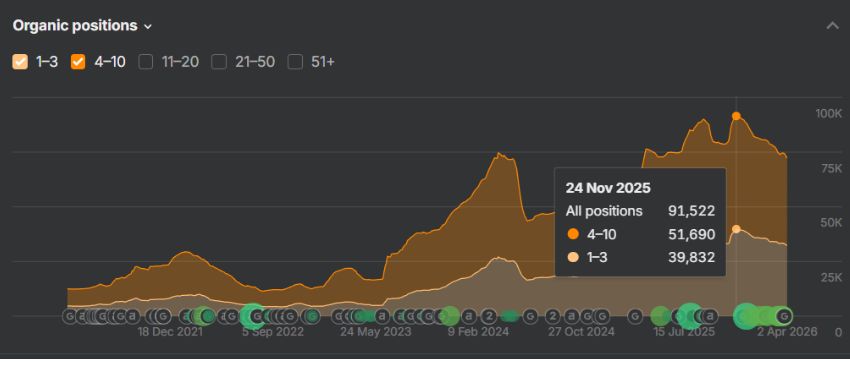The height and width of the screenshot is (370, 850).
Task: Click the G marker between the green oval and 27 Oct 2024's '2'
Action: (530, 315)
